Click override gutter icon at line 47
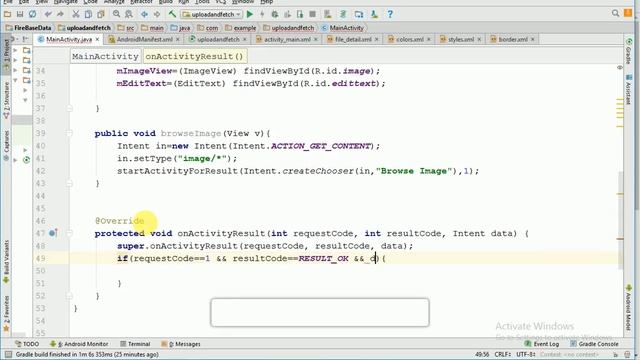Viewport: 640px width, 360px height. tap(53, 233)
